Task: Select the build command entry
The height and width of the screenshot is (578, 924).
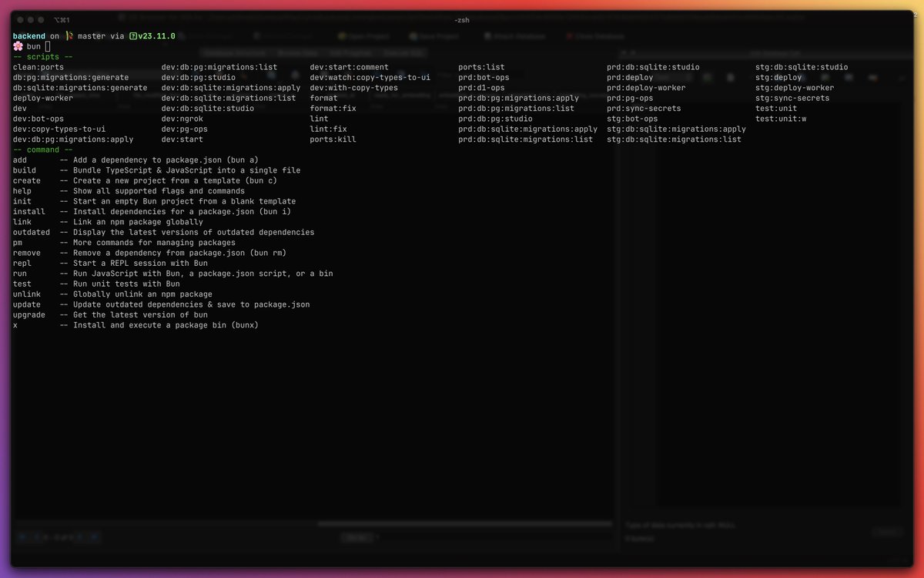Action: click(24, 170)
